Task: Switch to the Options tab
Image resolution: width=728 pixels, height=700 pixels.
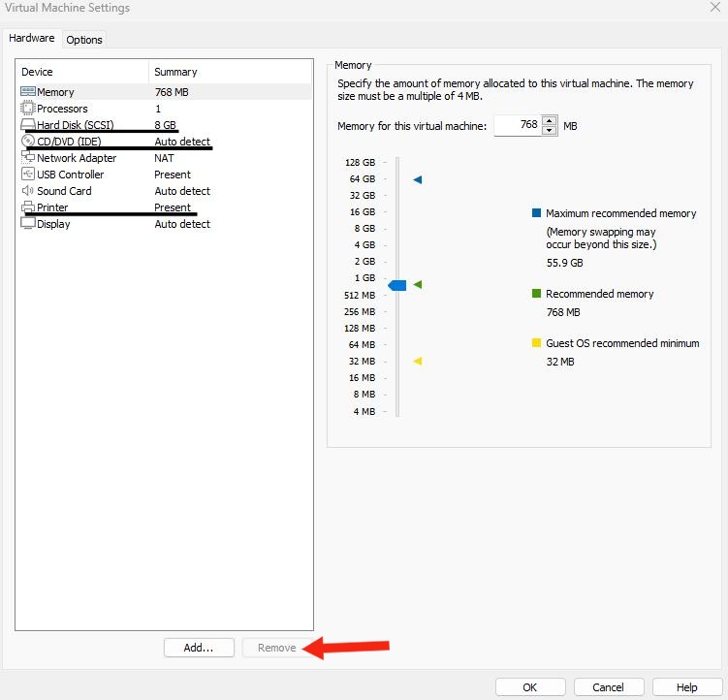Action: tap(84, 40)
